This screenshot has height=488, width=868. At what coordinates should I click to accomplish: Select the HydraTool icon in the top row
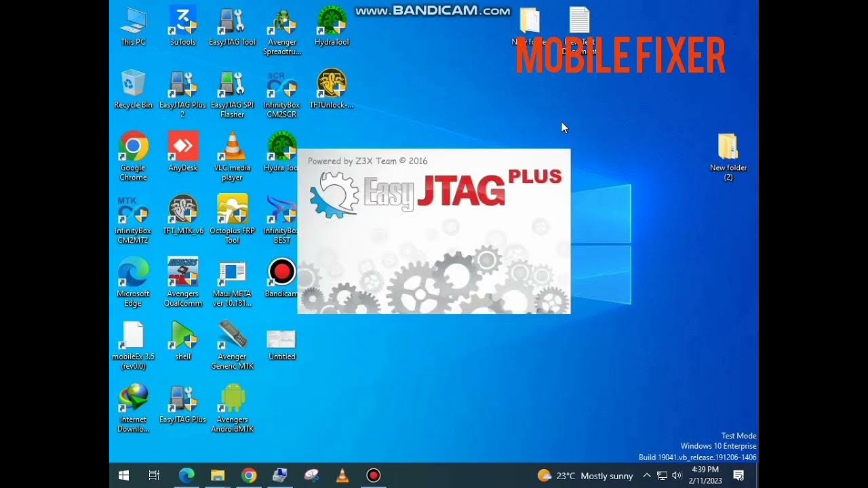coord(332,26)
